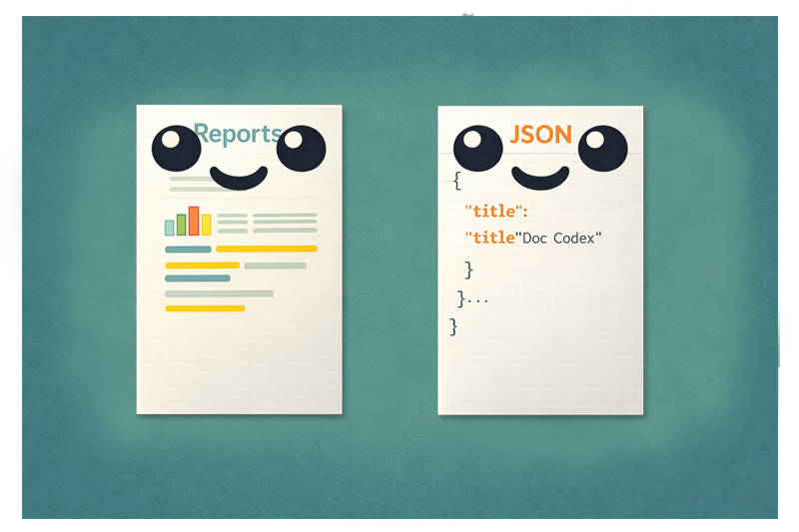Click the right eye on the Reports page
Viewport: 799px width, 532px height.
click(x=301, y=151)
